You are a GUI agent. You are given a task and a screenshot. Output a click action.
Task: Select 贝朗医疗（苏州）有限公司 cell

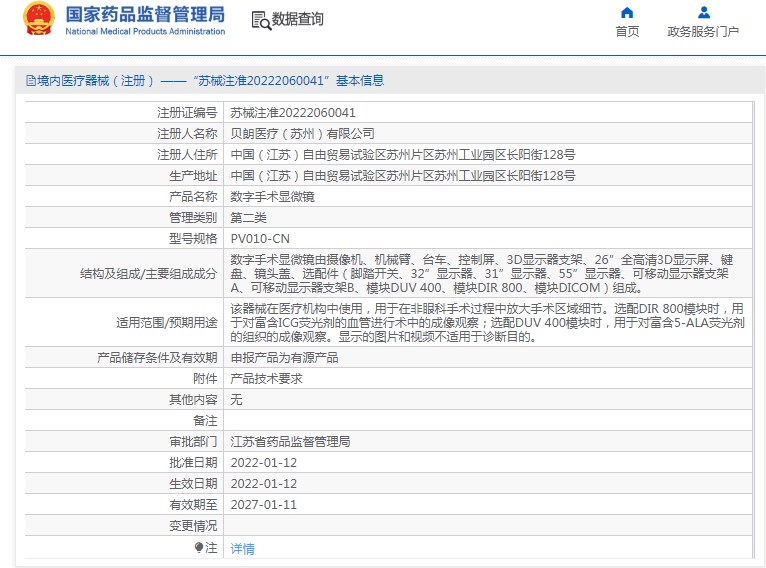[302, 134]
